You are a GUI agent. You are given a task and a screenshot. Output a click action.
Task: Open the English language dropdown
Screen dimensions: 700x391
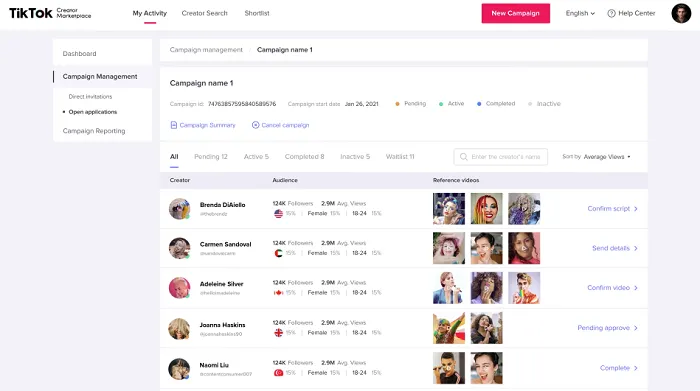click(x=580, y=13)
